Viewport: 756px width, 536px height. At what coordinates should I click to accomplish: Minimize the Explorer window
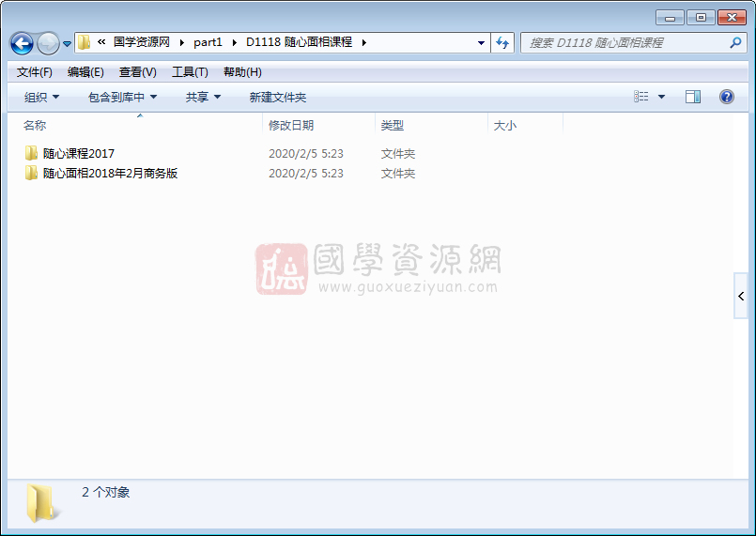click(x=670, y=17)
